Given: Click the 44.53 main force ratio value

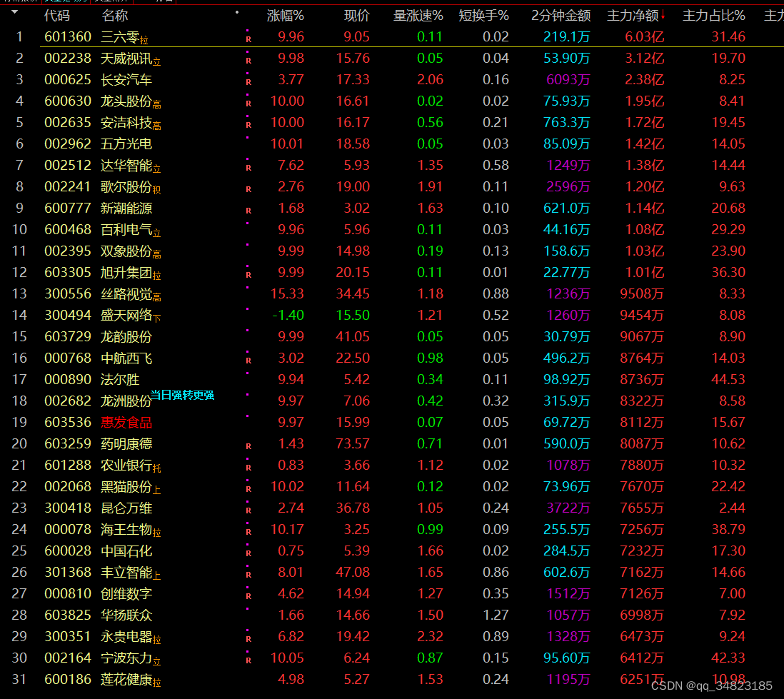Looking at the screenshot, I should pos(728,380).
